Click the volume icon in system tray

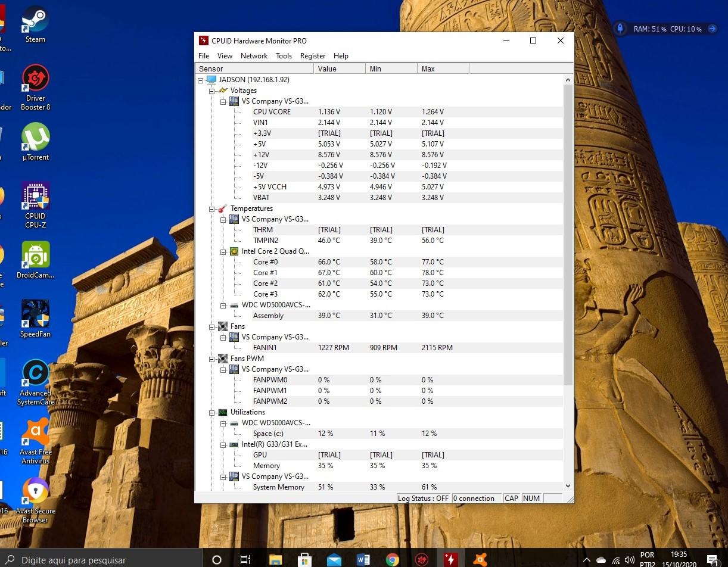coord(630,560)
